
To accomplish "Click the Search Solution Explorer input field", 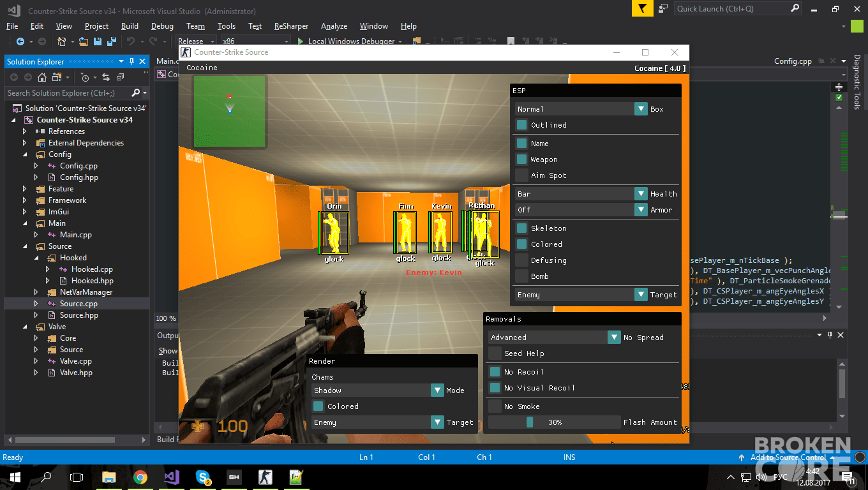I will [68, 93].
